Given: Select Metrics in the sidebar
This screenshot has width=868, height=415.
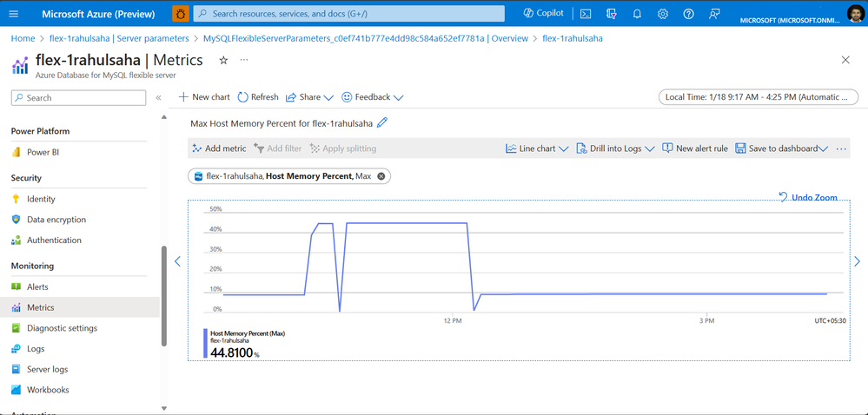Looking at the screenshot, I should coord(41,307).
